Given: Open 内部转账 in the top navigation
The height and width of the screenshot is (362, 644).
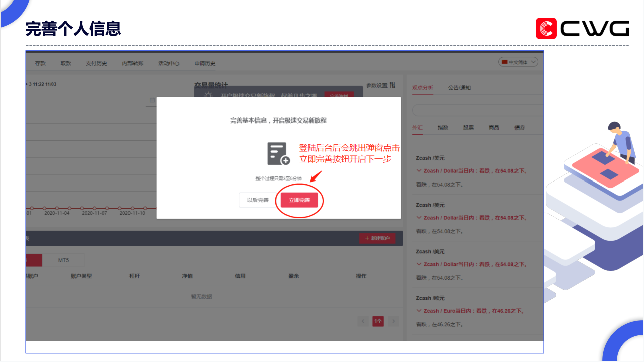Looking at the screenshot, I should 133,63.
